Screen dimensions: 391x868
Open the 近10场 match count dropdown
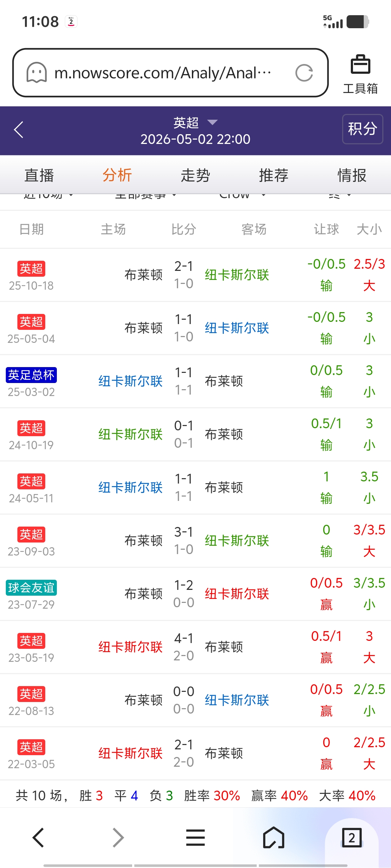tap(48, 196)
